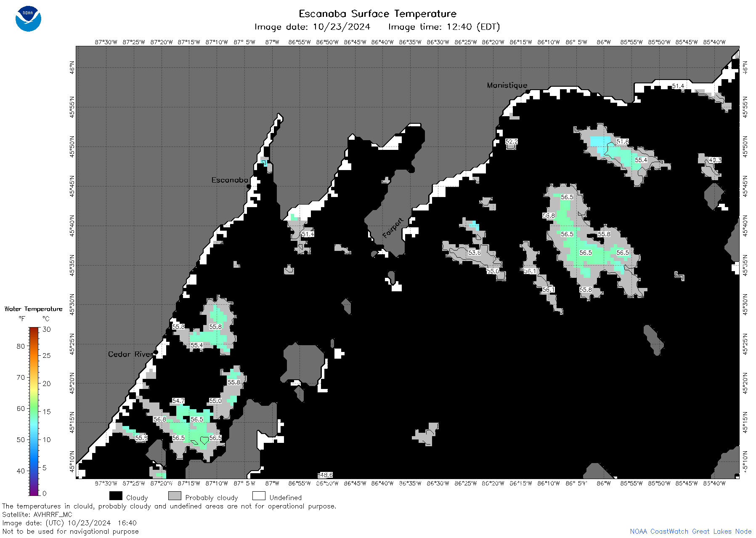Image resolution: width=756 pixels, height=538 pixels.
Task: Click the 87°30'W label on bottom axis
Action: [x=106, y=483]
